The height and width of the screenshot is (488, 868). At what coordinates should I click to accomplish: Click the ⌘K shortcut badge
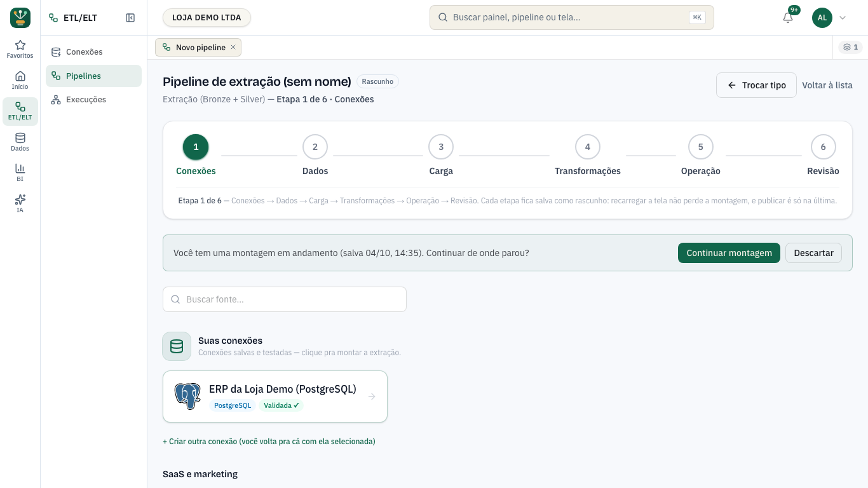[697, 18]
